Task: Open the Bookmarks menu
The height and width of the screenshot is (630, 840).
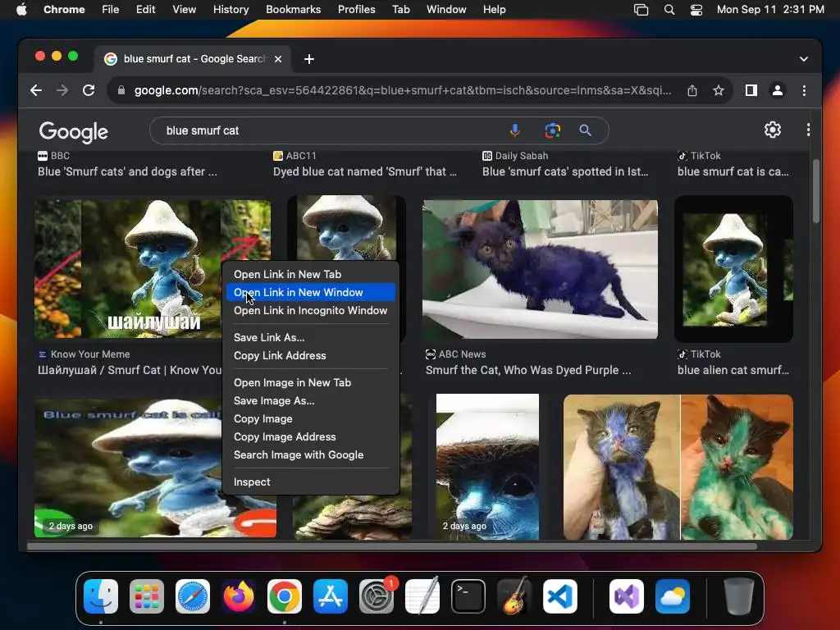Action: tap(293, 10)
